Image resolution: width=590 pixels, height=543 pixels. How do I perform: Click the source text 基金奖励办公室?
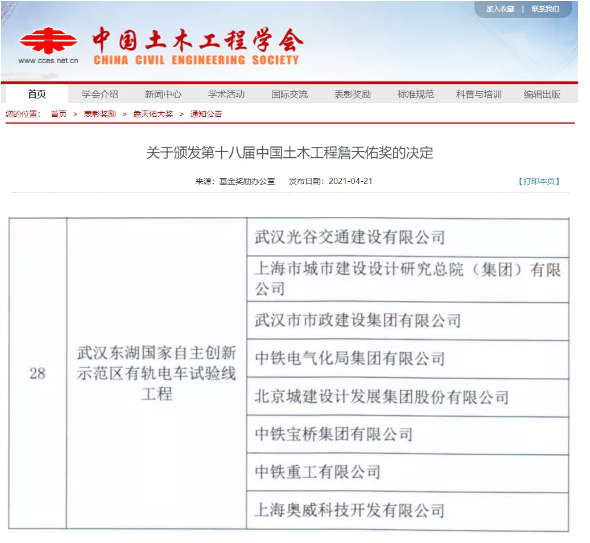coord(247,181)
